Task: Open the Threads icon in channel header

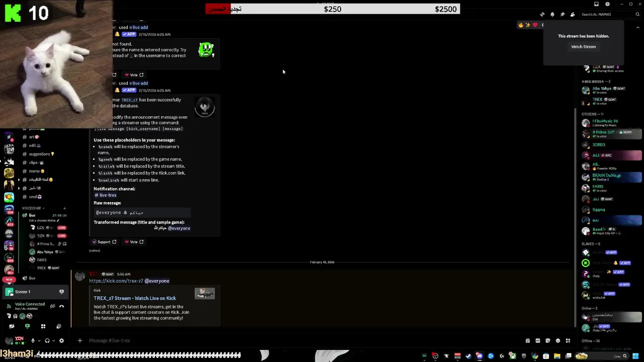Action: (542, 14)
